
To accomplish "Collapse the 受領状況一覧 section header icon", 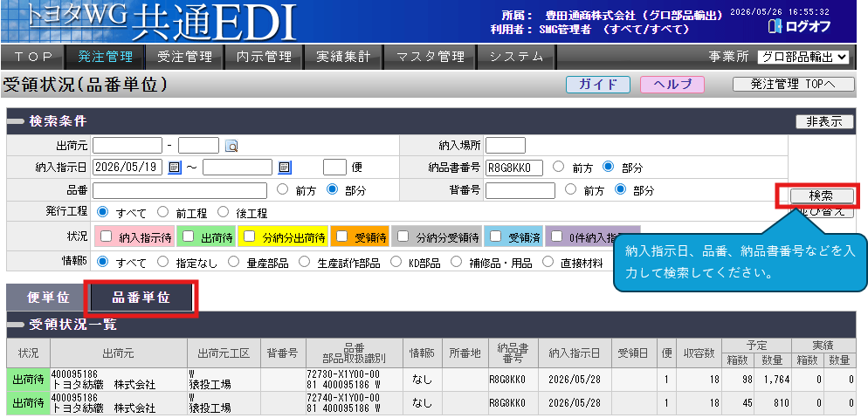I will 16,325.
